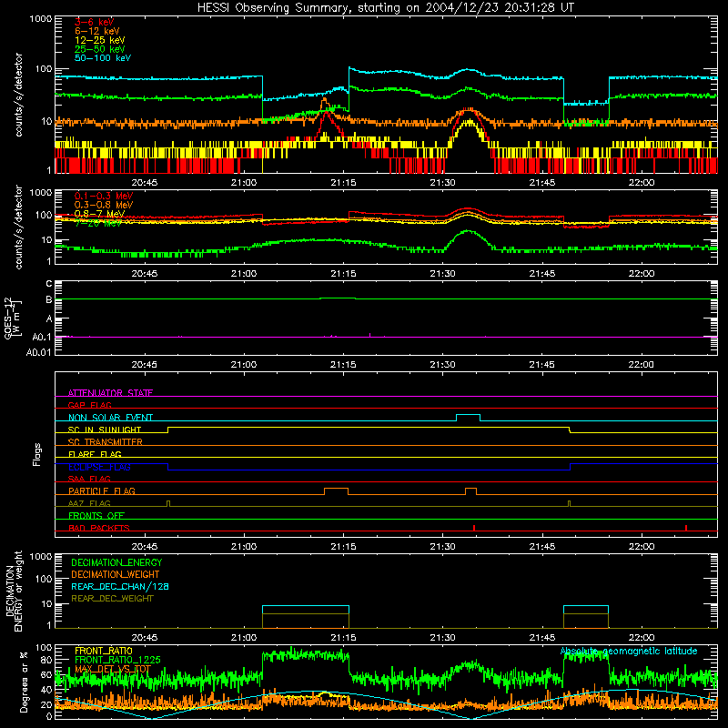Click the PARTICLE_FLAG label
The image size is (728, 728).
(102, 490)
